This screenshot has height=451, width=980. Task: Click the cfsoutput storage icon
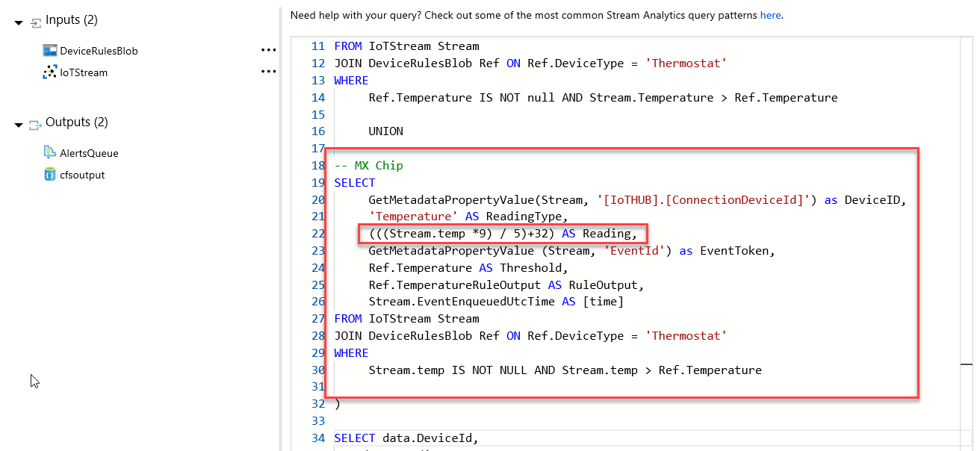(x=50, y=174)
